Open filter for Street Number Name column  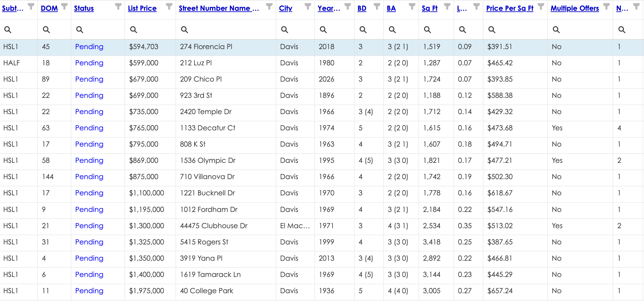[x=269, y=6]
